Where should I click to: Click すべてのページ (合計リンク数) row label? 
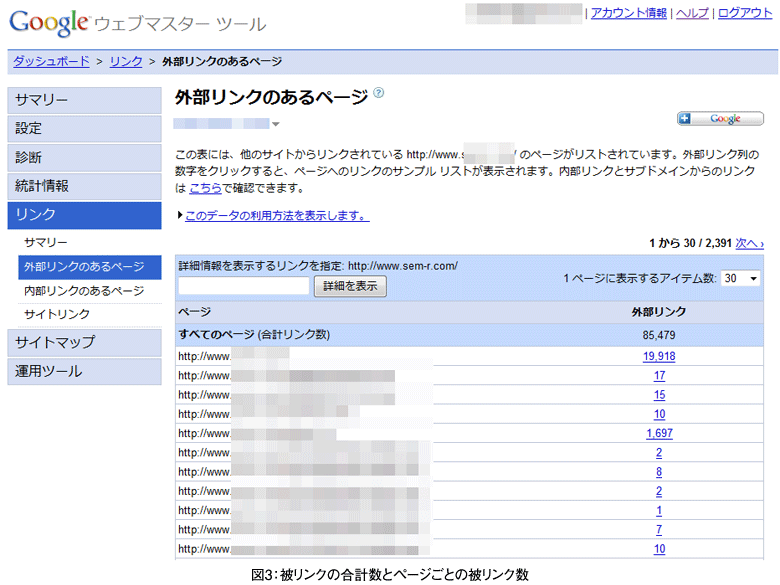point(254,334)
